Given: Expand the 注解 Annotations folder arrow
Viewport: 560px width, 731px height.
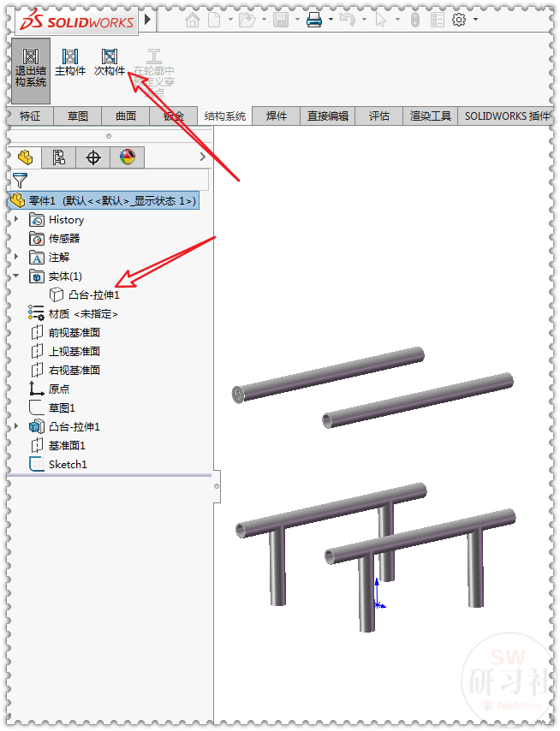Looking at the screenshot, I should [16, 257].
